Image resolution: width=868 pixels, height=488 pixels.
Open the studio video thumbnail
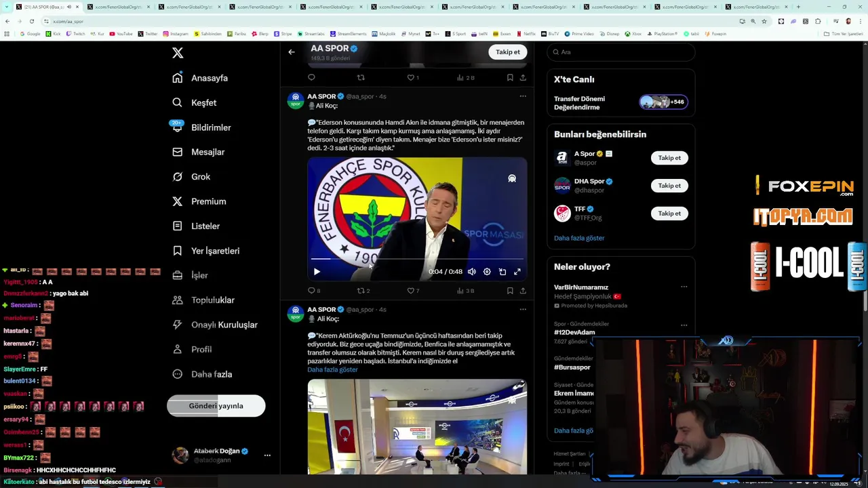[417, 427]
